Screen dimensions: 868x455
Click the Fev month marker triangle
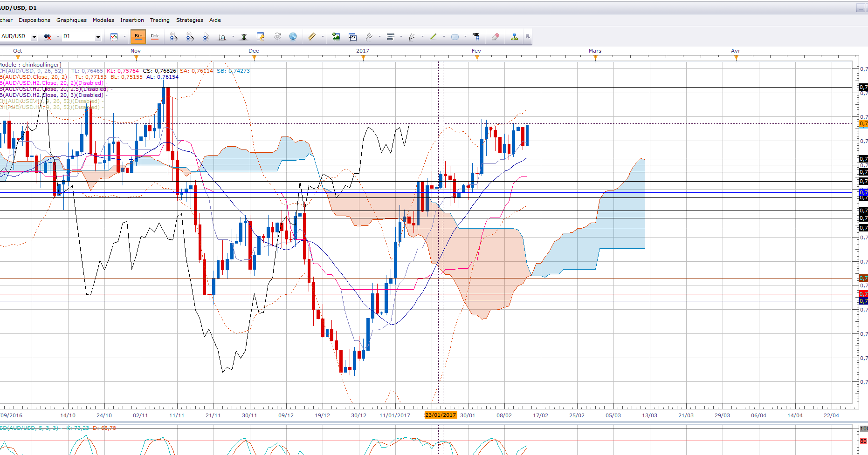pyautogui.click(x=477, y=58)
